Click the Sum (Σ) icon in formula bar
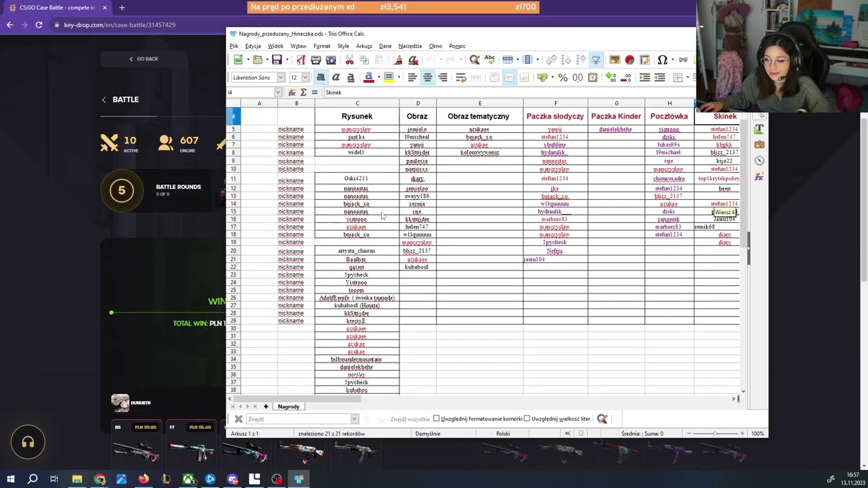 click(x=303, y=92)
